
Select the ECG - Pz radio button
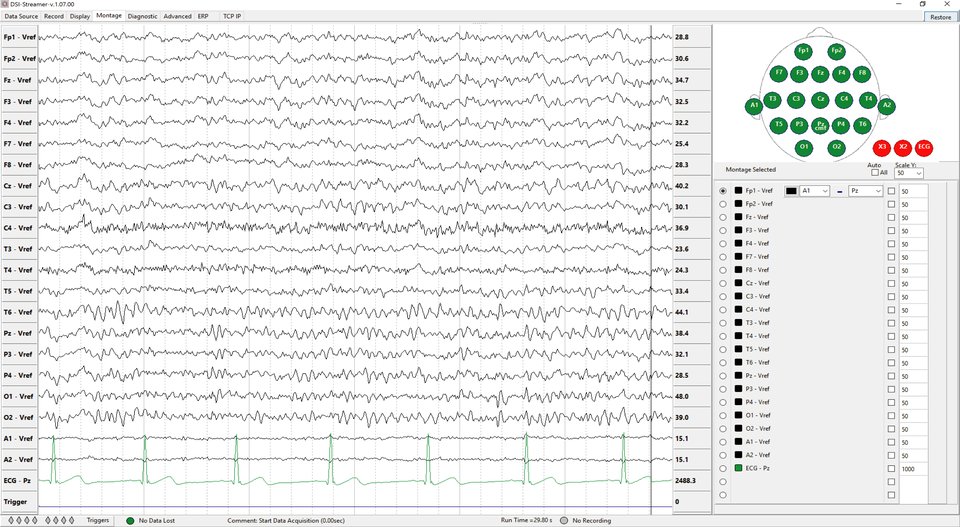point(723,468)
